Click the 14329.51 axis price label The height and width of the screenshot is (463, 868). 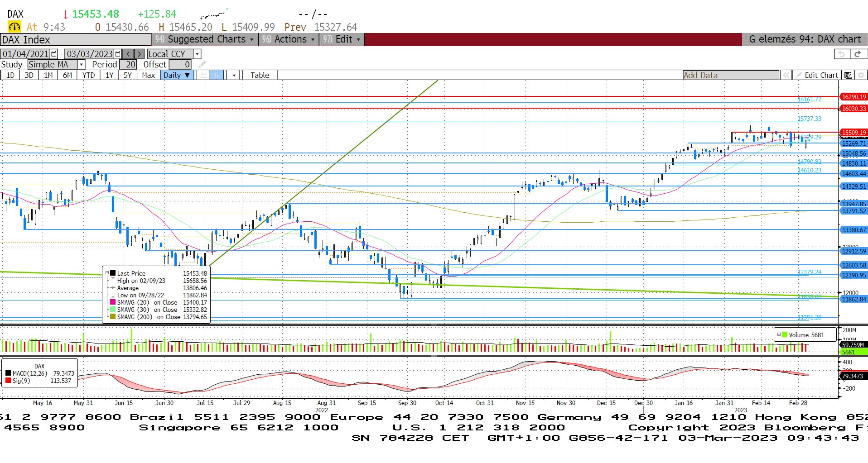[854, 186]
